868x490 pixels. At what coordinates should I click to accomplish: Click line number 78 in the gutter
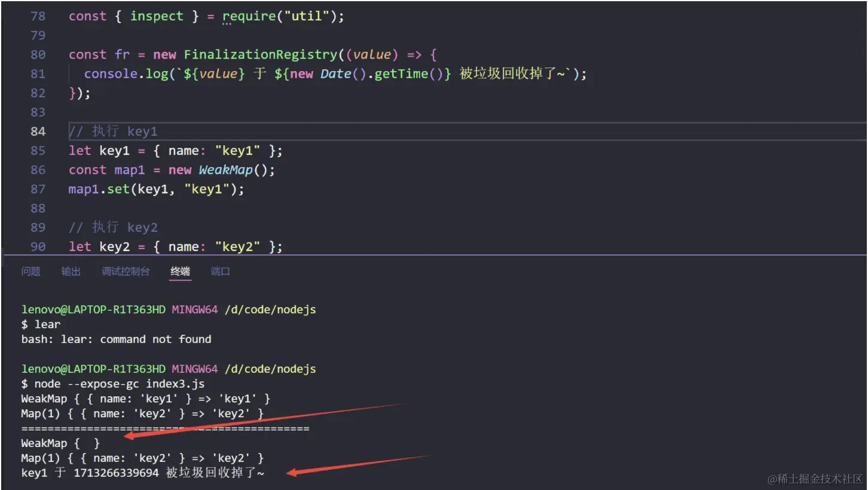point(38,16)
